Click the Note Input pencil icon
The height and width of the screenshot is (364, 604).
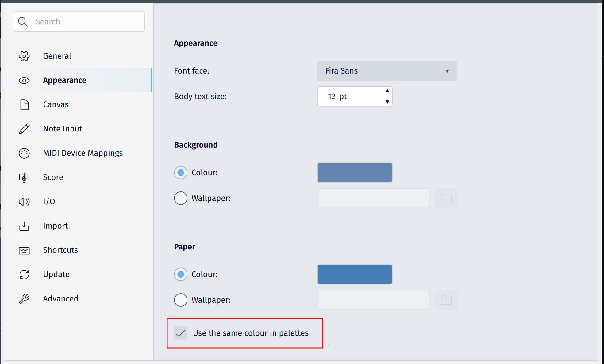coord(24,129)
